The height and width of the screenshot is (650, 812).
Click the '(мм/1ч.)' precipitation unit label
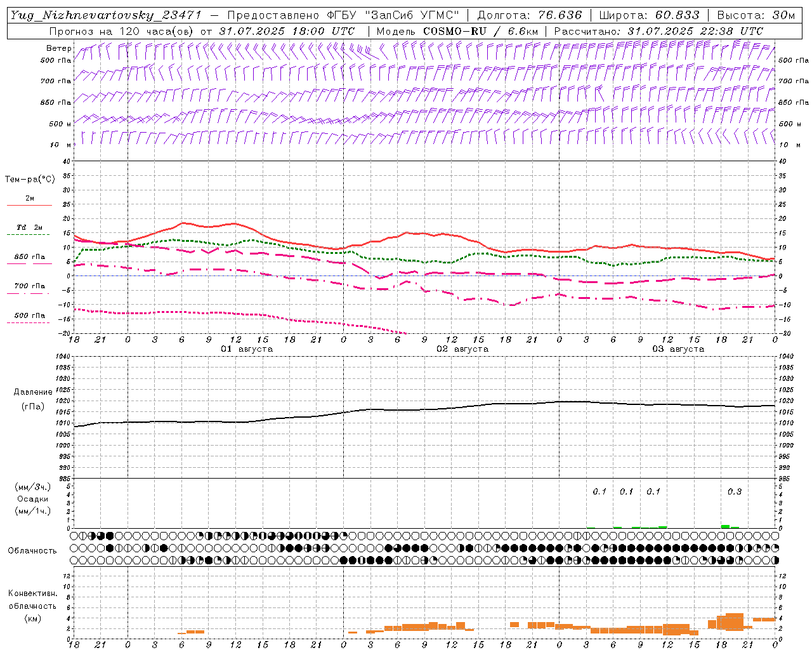(33, 511)
